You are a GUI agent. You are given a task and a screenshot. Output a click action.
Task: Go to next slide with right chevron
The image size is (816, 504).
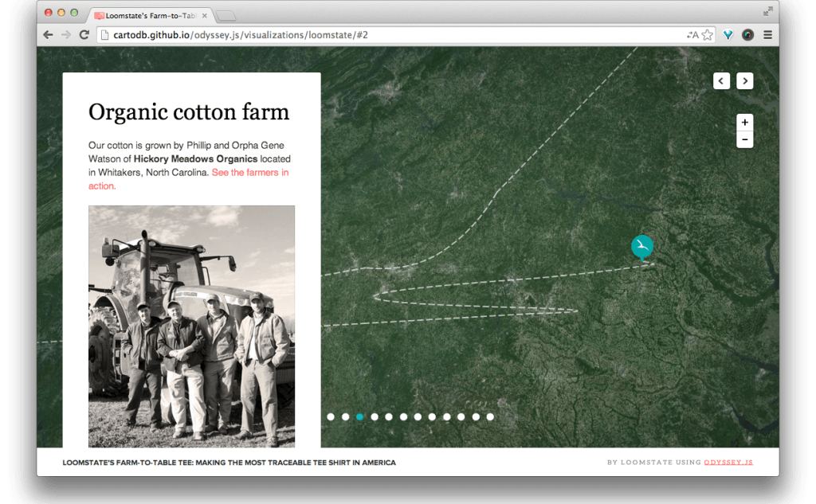tap(744, 80)
